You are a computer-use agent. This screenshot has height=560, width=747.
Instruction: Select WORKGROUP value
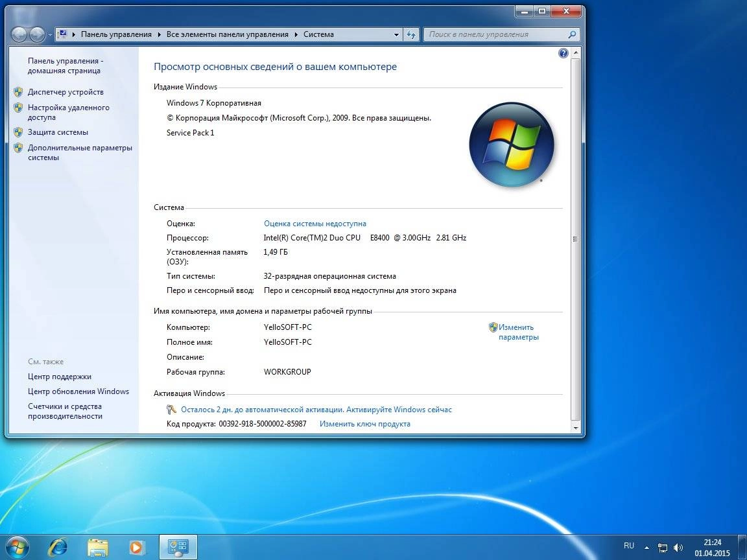tap(287, 372)
